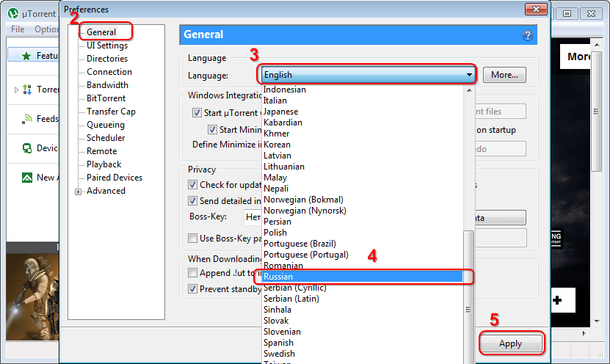The image size is (610, 364).
Task: Open BitTorrent preferences page
Action: 106,98
